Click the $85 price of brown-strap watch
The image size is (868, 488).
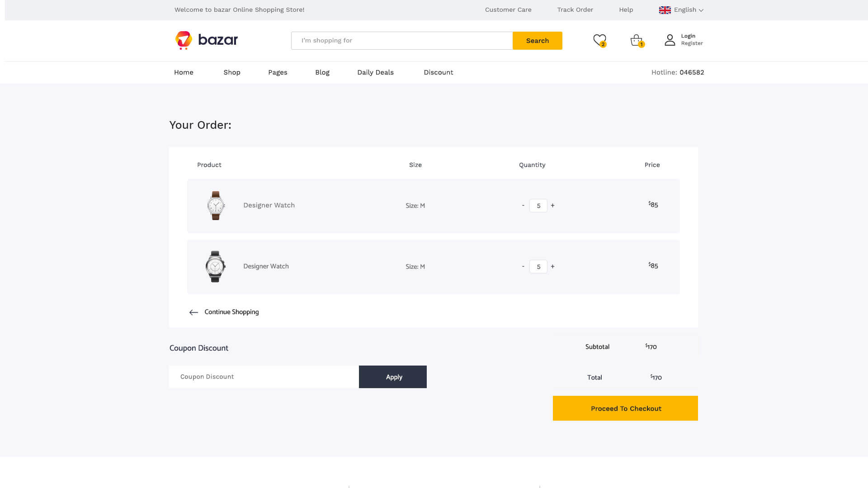[x=653, y=205]
